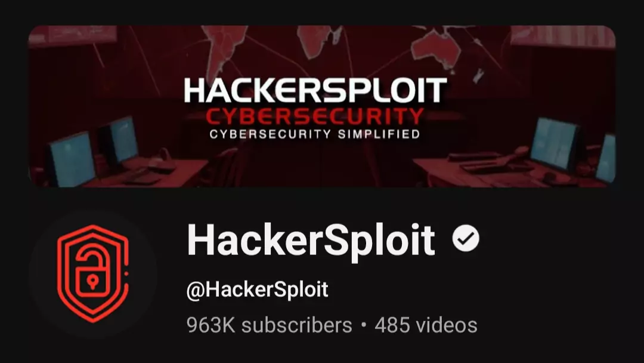Click the keyboard on the right desk

pos(487,168)
